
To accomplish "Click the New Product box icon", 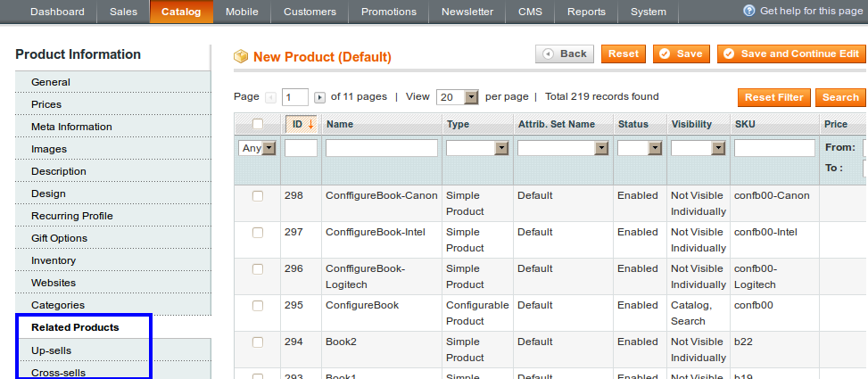I will click(241, 56).
